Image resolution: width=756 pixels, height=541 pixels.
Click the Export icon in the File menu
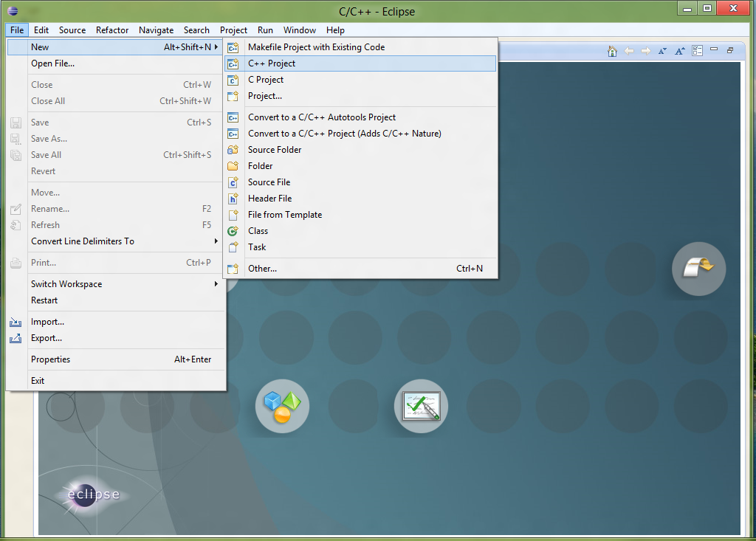pos(16,338)
